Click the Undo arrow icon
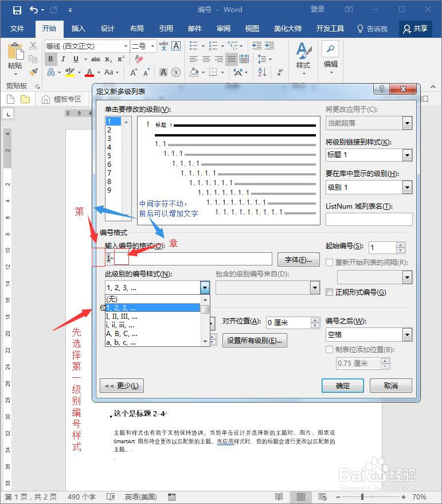This screenshot has height=504, width=442. coord(33,10)
